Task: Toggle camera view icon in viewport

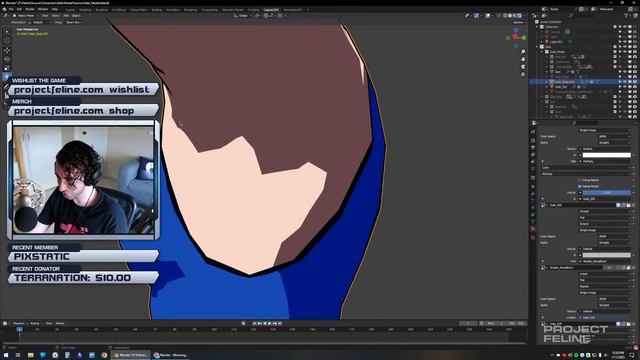Action: [523, 67]
